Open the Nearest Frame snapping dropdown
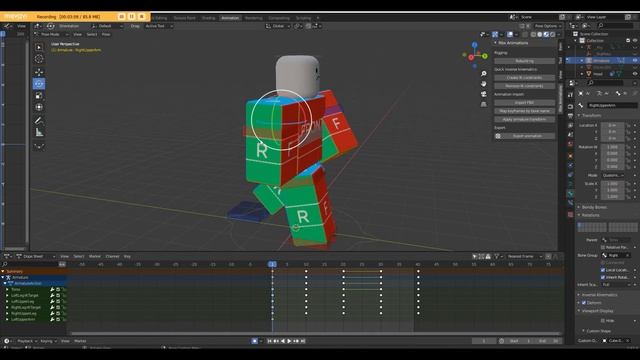The height and width of the screenshot is (360, 640). point(524,256)
